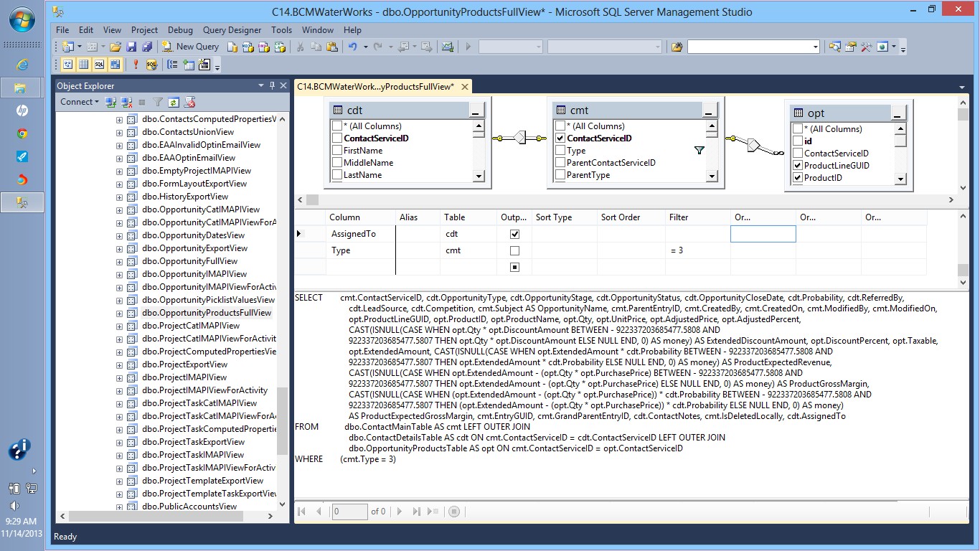Open the Connect dropdown in Object Explorer
980x551 pixels.
pos(80,102)
